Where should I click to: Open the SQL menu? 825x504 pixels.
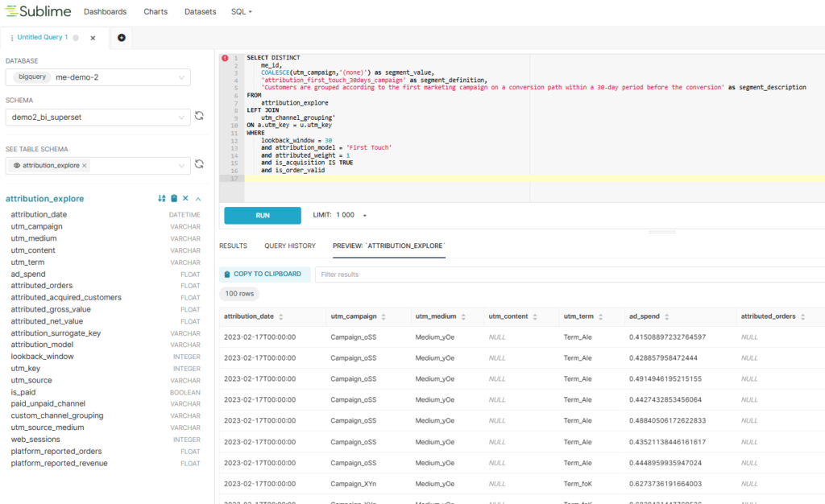pyautogui.click(x=241, y=12)
